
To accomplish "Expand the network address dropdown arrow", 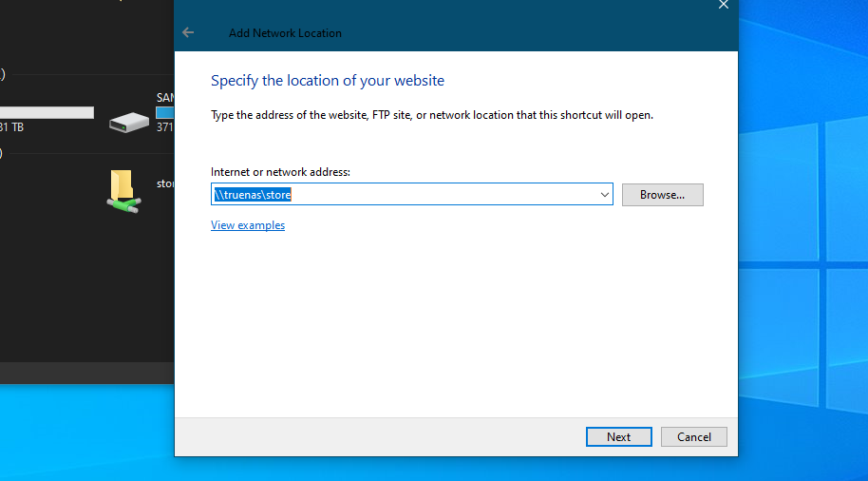I will coord(605,195).
